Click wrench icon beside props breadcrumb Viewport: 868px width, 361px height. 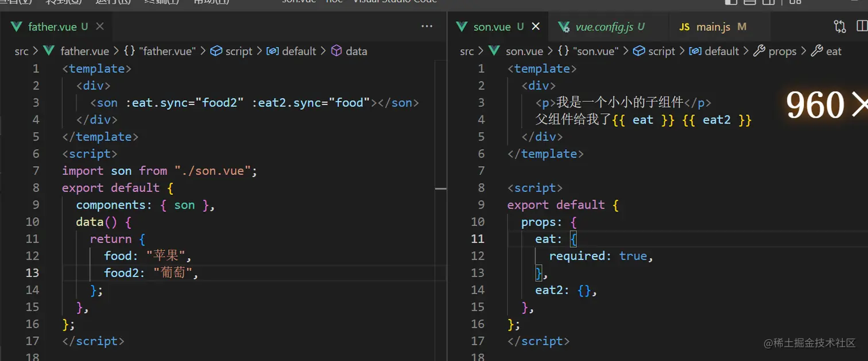click(759, 51)
